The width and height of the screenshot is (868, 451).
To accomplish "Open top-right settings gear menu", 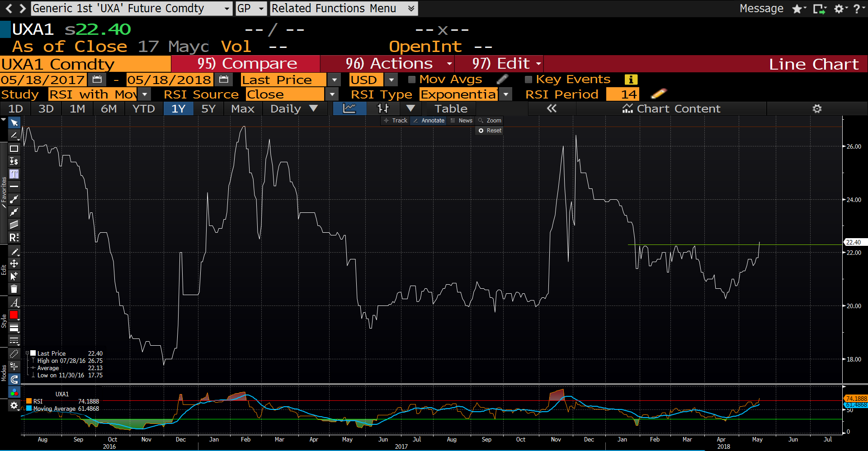I will (840, 9).
